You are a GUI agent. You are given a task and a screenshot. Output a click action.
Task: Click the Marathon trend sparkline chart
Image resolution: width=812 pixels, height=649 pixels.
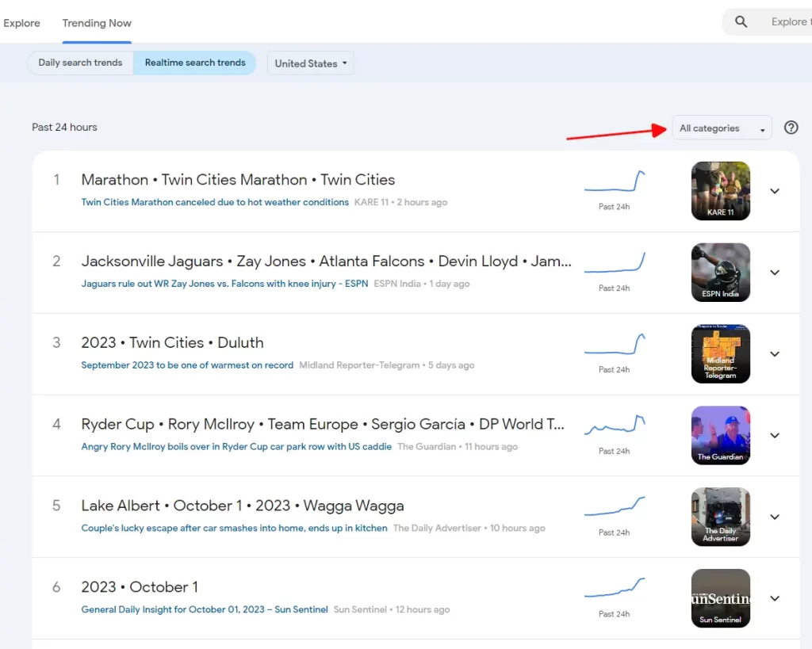[615, 182]
